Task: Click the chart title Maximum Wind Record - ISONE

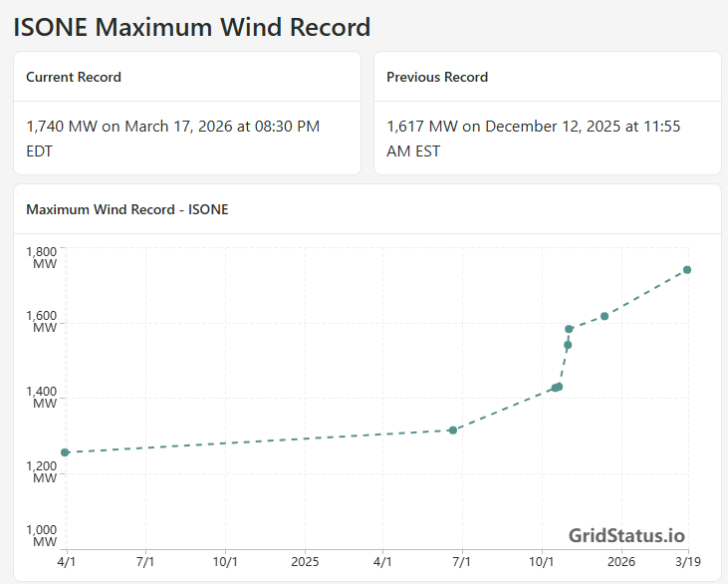Action: point(126,209)
